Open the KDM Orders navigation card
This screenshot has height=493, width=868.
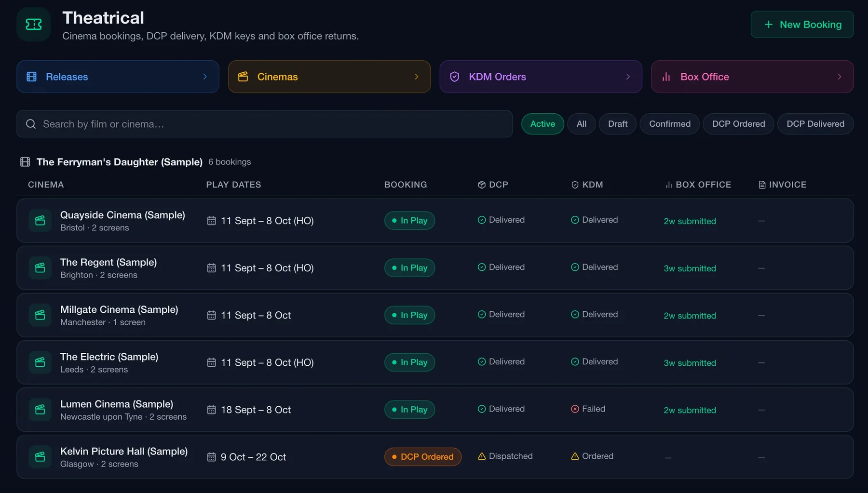point(541,77)
